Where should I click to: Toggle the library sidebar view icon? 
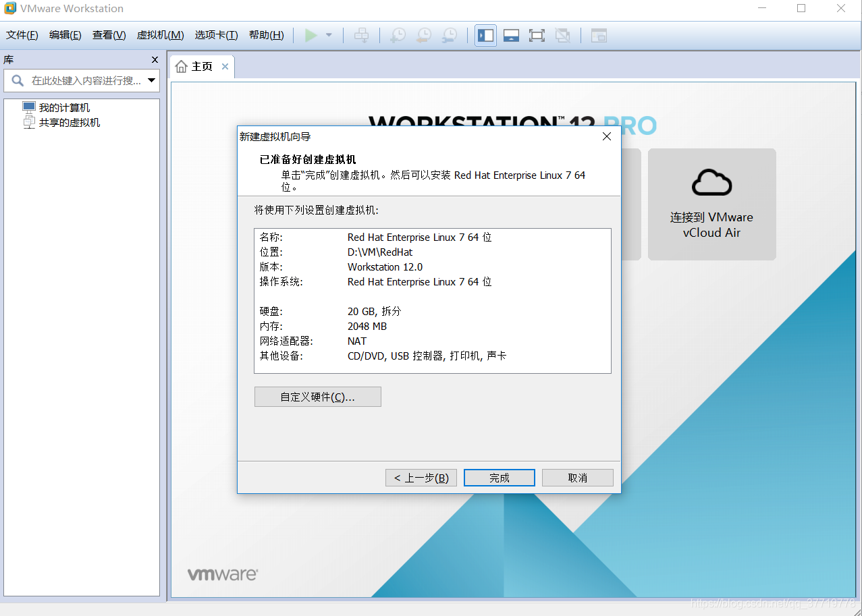(485, 35)
